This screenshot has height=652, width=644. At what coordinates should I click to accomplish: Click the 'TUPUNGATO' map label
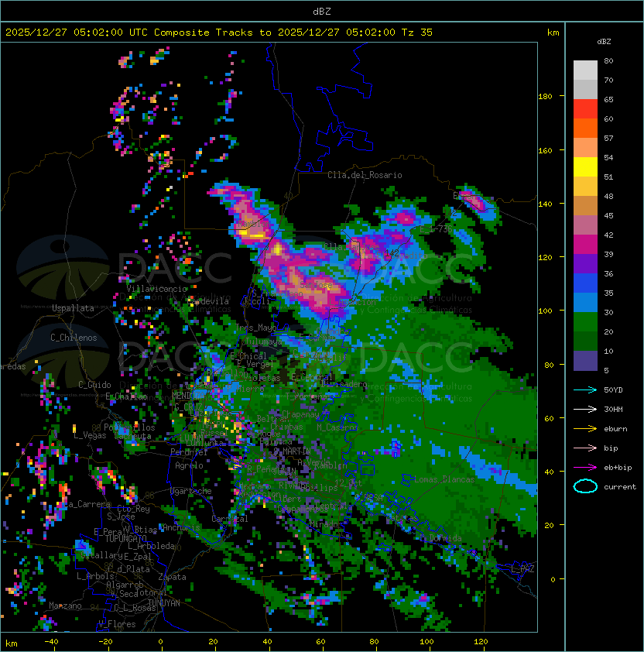(125, 538)
